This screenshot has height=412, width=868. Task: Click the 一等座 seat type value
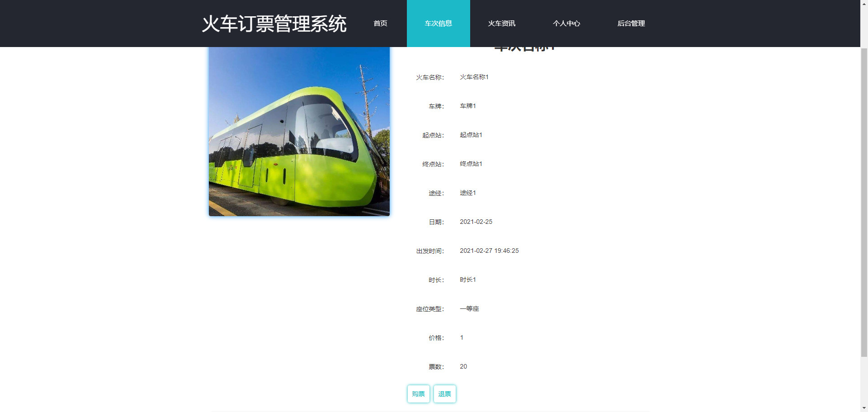(x=469, y=308)
